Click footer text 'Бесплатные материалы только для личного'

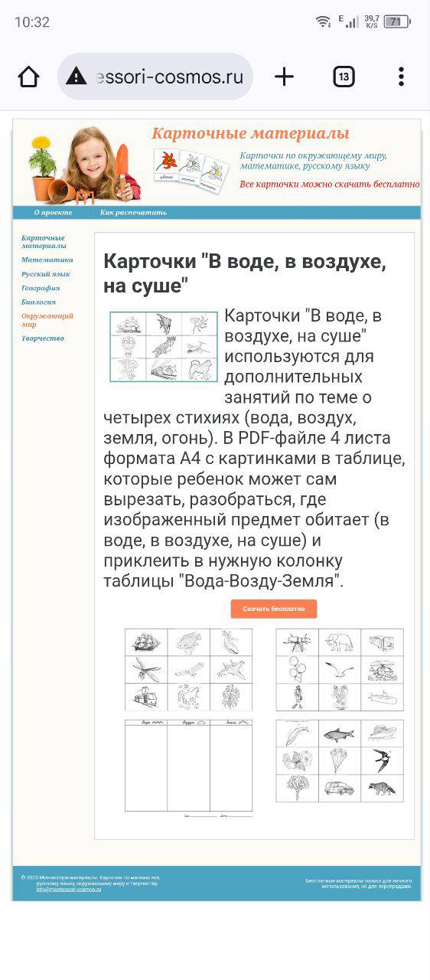coord(359,880)
